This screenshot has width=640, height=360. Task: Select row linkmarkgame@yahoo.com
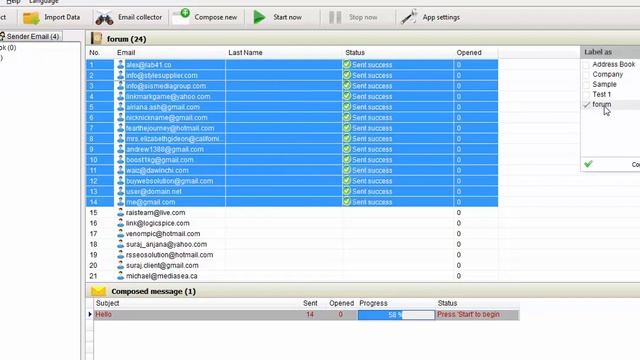(292, 96)
